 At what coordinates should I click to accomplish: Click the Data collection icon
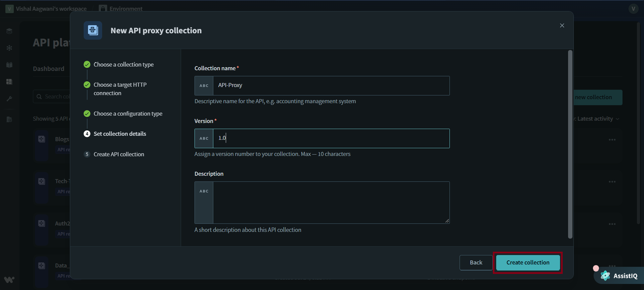pyautogui.click(x=42, y=266)
